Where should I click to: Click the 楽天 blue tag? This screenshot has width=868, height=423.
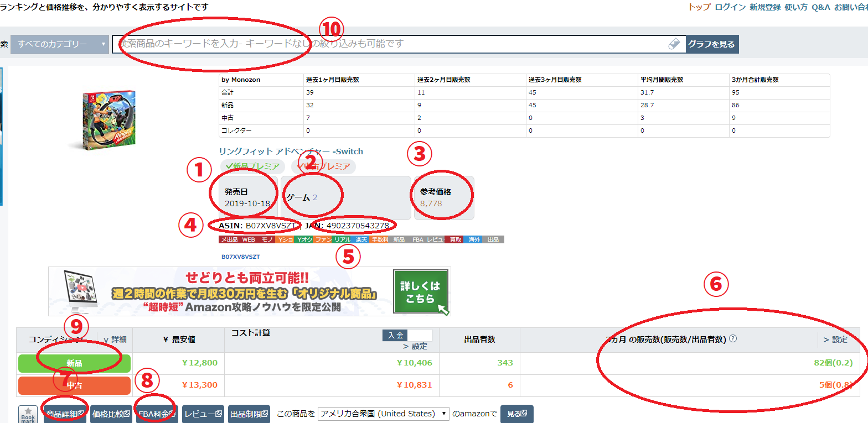tap(361, 239)
